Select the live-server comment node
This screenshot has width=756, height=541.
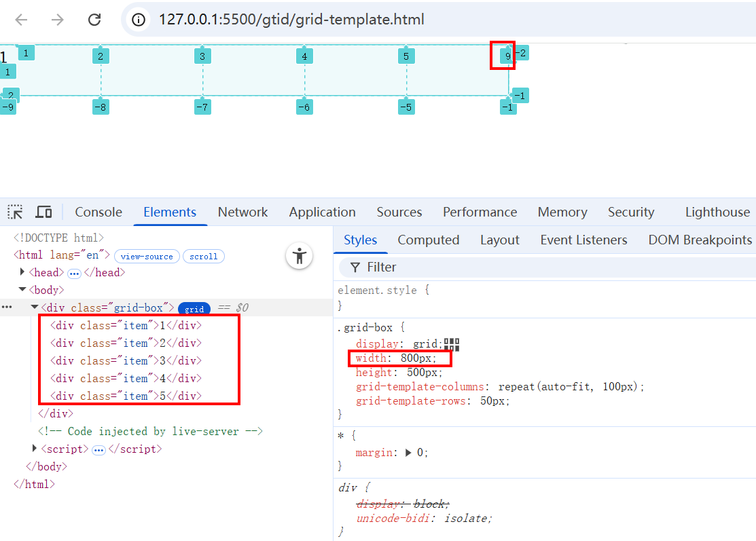[x=150, y=431]
